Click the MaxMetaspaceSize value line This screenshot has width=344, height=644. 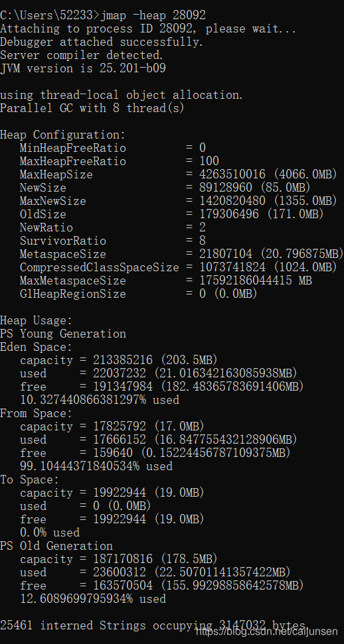166,281
